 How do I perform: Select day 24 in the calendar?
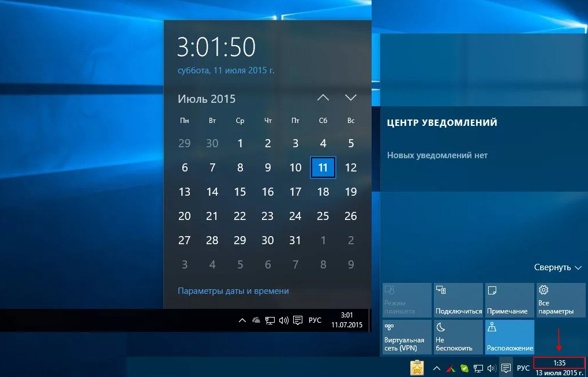pos(295,216)
